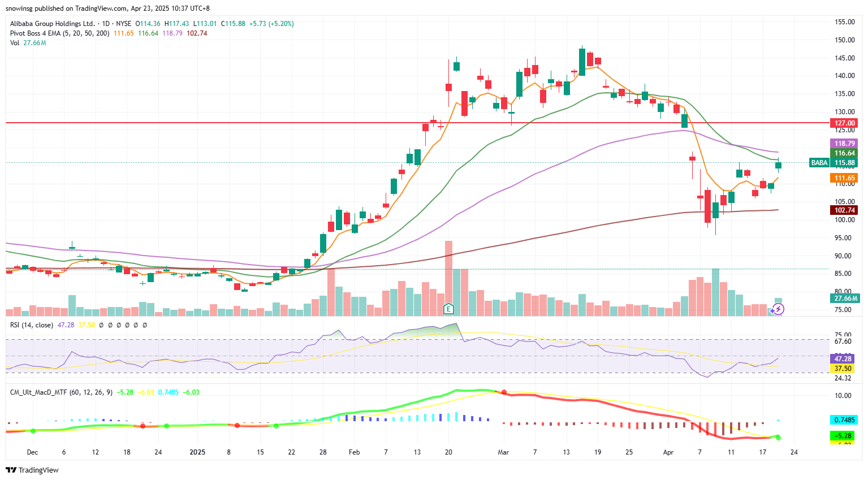Image resolution: width=868 pixels, height=480 pixels.
Task: Click the cyan 0.7485 MACD axis label
Action: pos(844,420)
